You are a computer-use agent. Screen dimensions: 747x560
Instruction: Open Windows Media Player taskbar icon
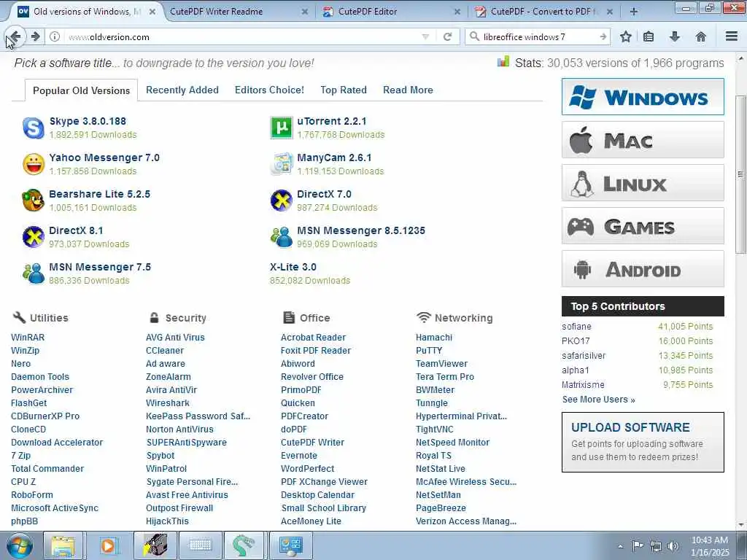click(x=109, y=545)
